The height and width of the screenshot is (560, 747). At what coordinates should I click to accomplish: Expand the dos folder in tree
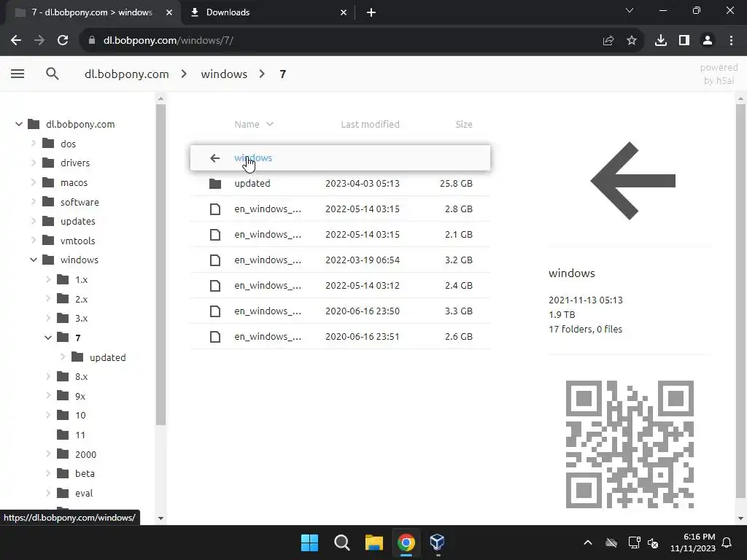[x=34, y=144]
